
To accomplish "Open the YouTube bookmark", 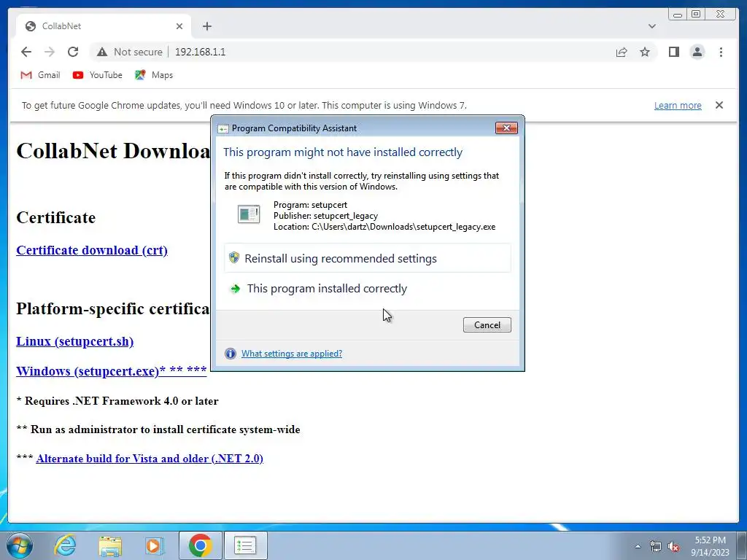I will pyautogui.click(x=98, y=75).
